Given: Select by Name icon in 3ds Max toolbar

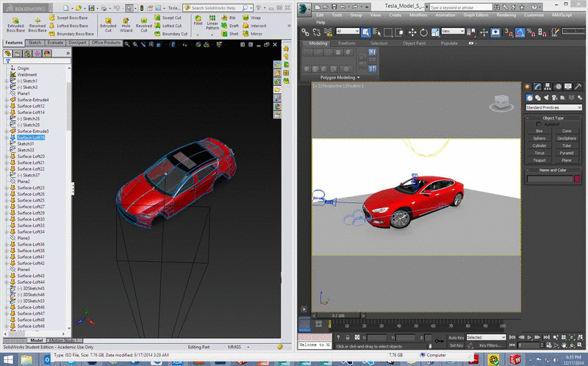Looking at the screenshot, I should [377, 32].
